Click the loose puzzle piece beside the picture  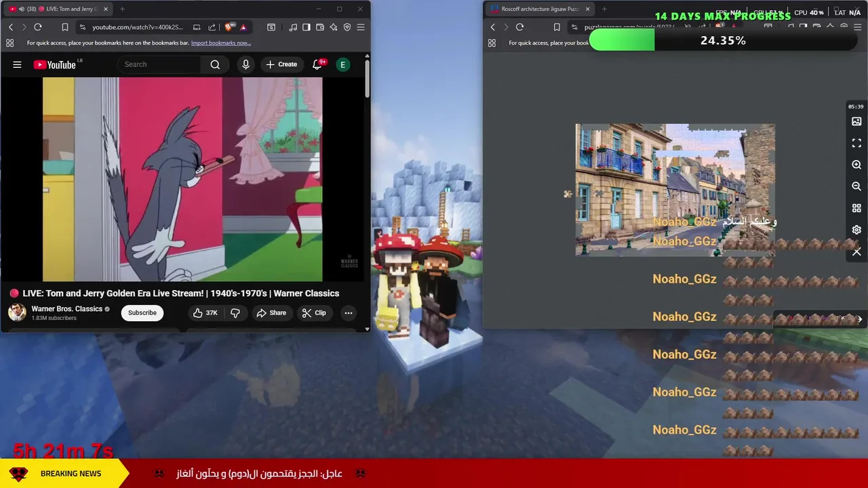tap(568, 194)
